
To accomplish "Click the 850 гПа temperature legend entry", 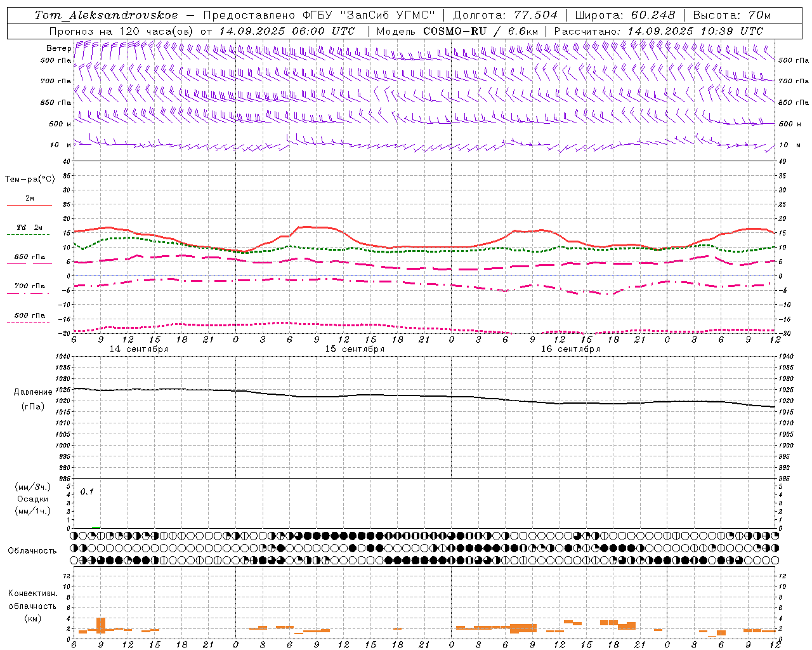I will 30,257.
